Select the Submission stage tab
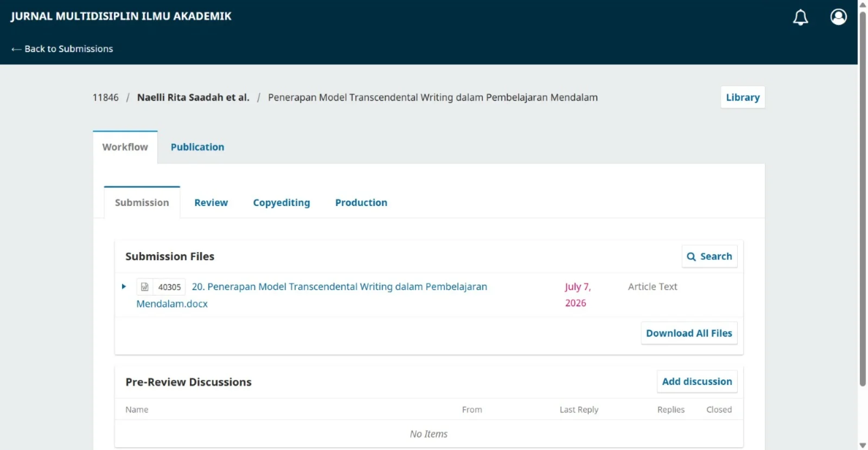Image resolution: width=868 pixels, height=450 pixels. [142, 203]
